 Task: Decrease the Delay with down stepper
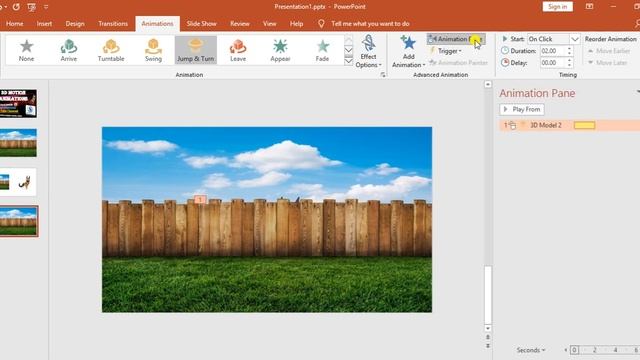[569, 65]
